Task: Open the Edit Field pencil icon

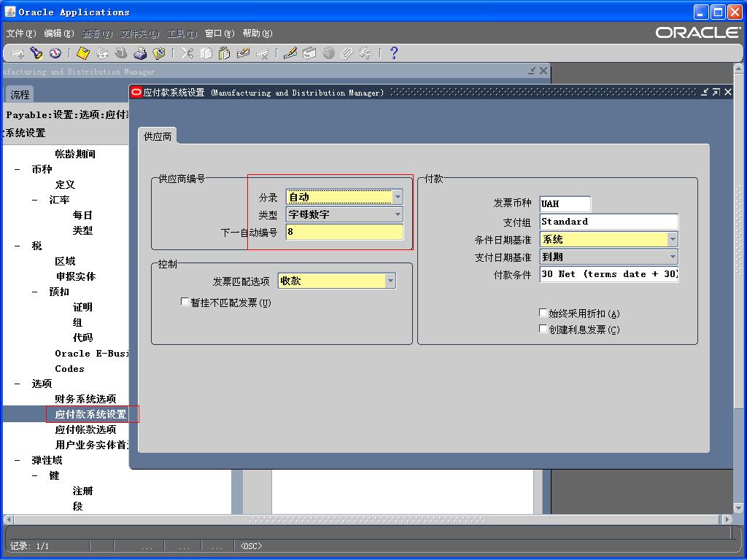Action: (290, 53)
